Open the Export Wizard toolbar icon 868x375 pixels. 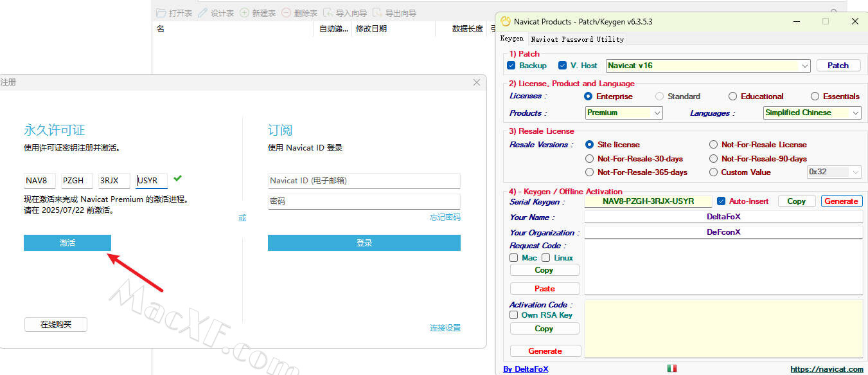[x=377, y=13]
